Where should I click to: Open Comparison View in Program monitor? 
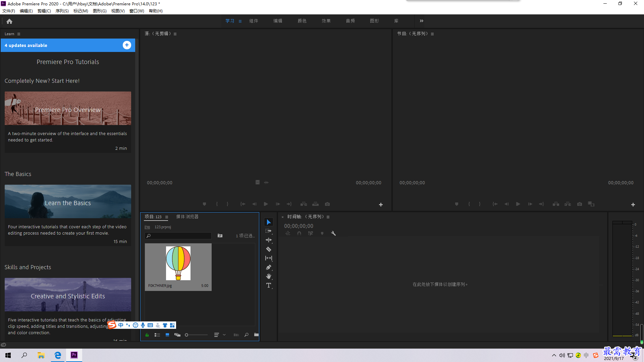click(x=591, y=204)
